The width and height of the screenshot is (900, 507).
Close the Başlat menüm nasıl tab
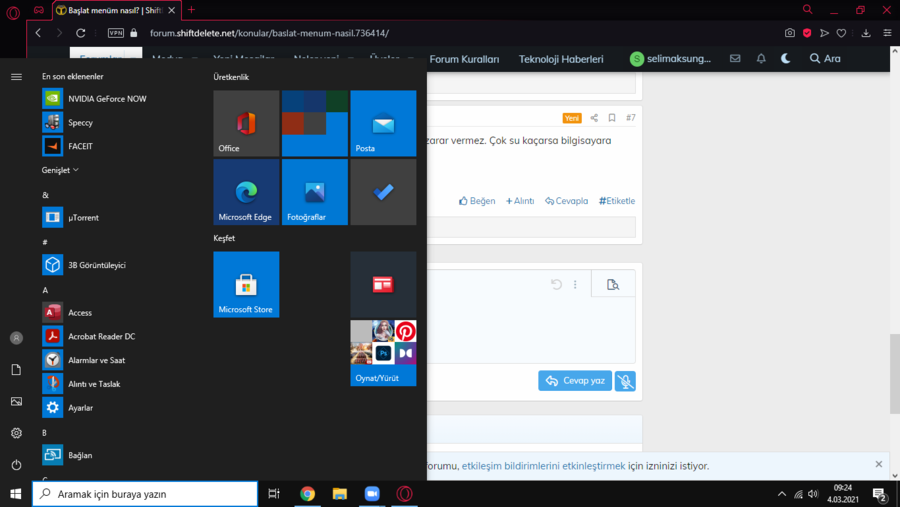pos(172,10)
